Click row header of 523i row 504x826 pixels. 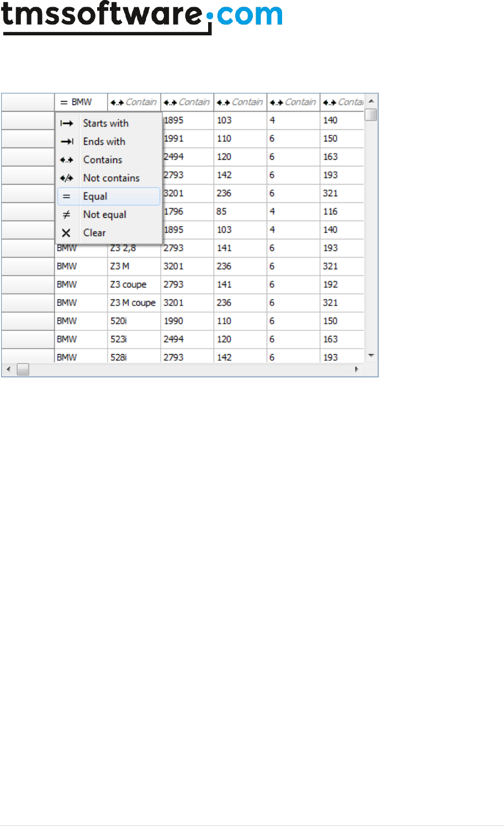(28, 339)
